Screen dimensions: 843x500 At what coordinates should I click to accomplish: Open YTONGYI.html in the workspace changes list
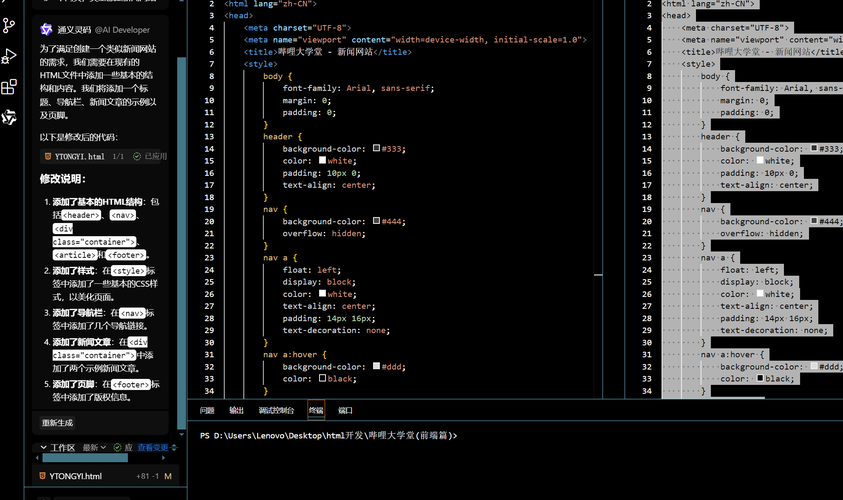tap(75, 476)
